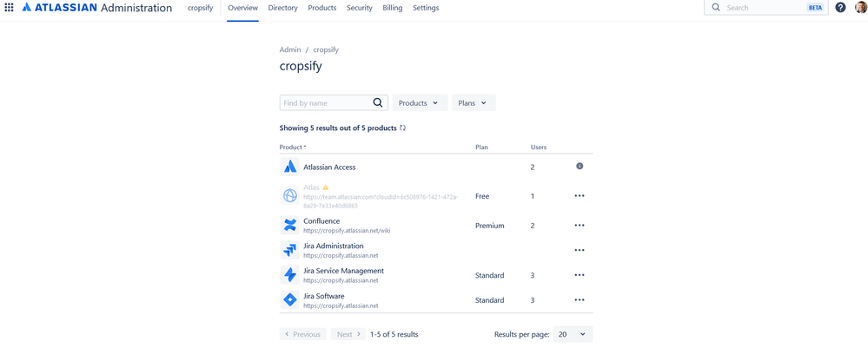This screenshot has height=348, width=868.
Task: Refresh the product results list
Action: (402, 128)
